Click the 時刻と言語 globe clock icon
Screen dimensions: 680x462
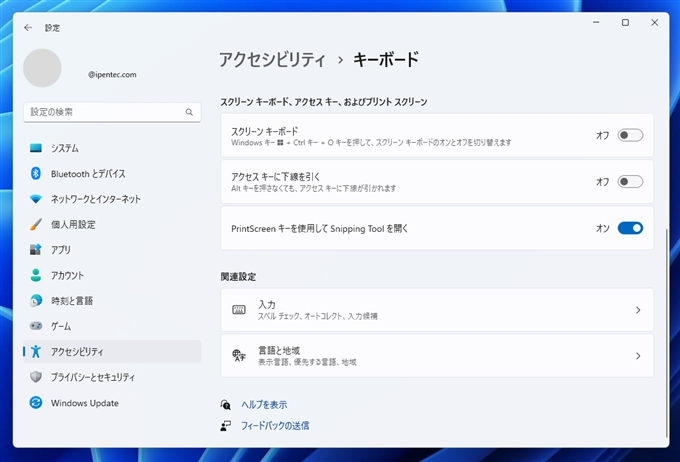36,300
